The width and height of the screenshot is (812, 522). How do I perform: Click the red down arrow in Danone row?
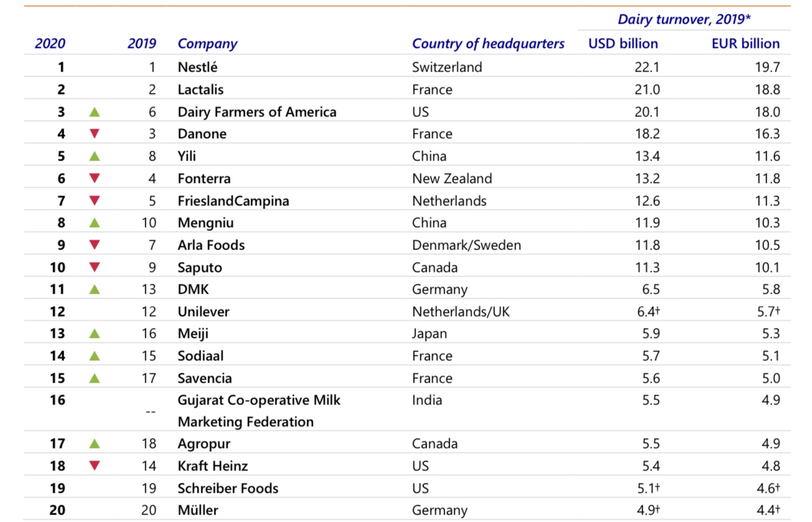pos(95,134)
